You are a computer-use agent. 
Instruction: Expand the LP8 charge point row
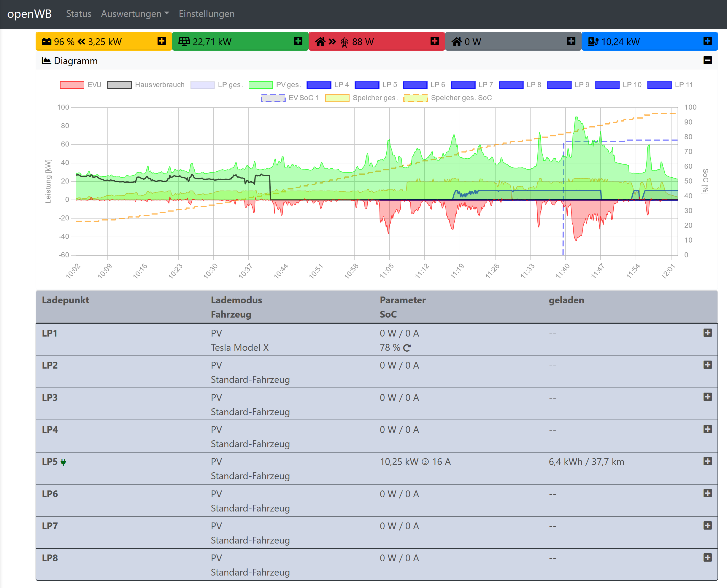click(x=707, y=557)
